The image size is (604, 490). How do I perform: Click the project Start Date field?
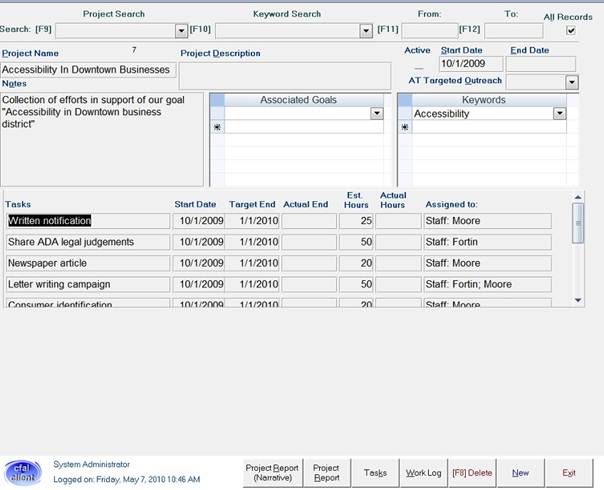pos(471,64)
